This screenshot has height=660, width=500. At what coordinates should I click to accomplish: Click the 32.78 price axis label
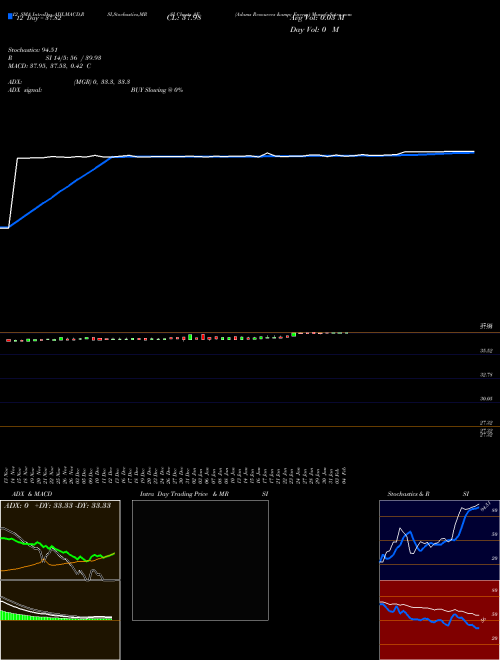486,374
